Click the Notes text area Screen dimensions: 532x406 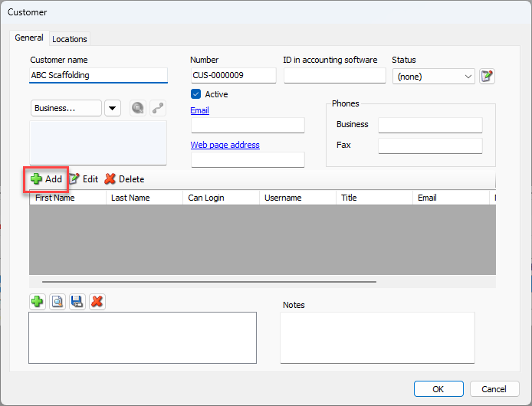click(x=377, y=338)
